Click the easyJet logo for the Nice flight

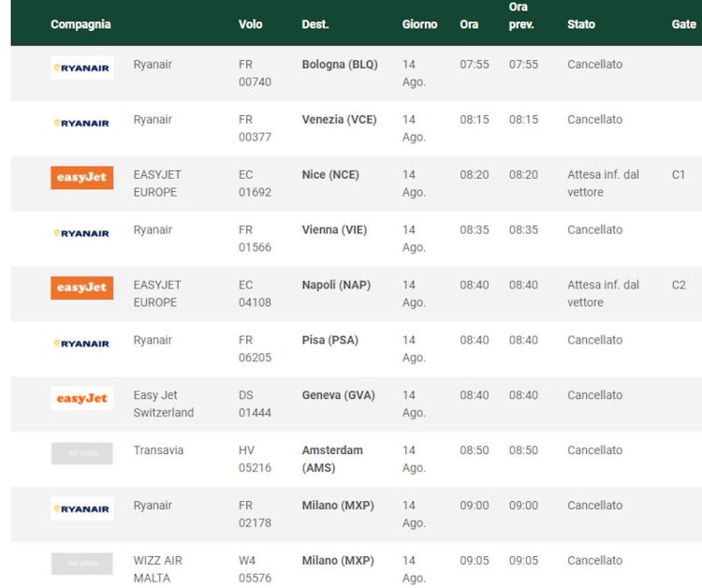click(82, 178)
